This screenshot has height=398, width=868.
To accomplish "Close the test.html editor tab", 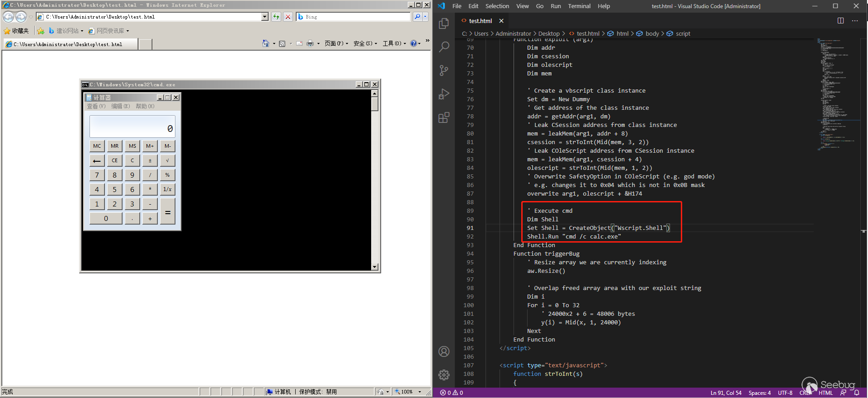I will [501, 21].
